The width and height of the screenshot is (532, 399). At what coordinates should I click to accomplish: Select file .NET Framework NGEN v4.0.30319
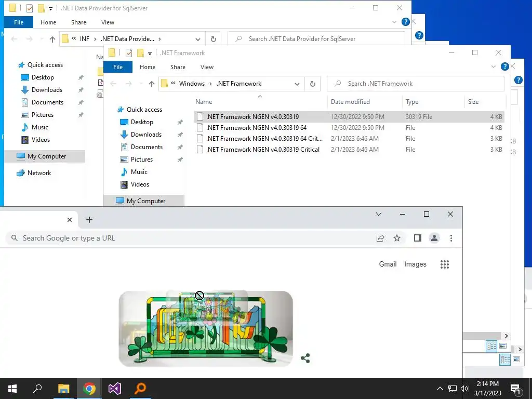tap(349, 117)
